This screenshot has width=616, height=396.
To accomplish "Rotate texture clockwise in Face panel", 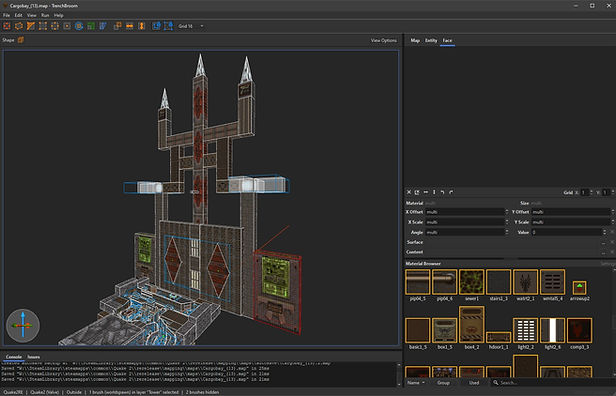I will click(451, 192).
